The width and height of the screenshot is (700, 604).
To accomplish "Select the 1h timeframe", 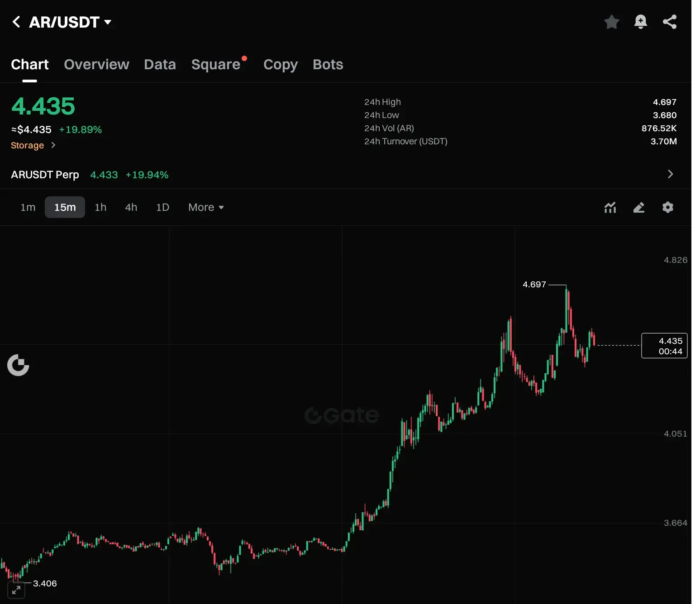I will (x=100, y=207).
